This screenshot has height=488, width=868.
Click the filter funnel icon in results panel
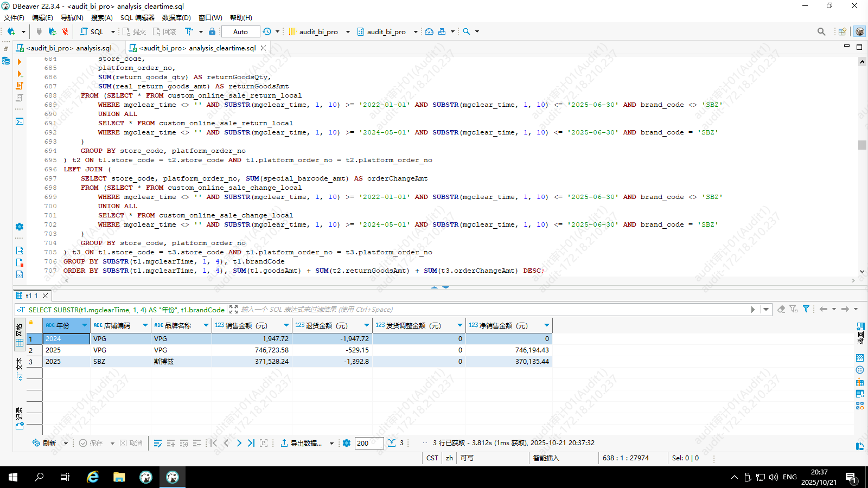point(806,309)
